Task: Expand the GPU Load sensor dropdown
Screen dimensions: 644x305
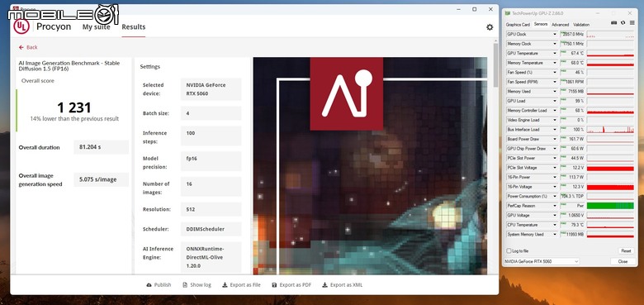Action: click(x=556, y=101)
